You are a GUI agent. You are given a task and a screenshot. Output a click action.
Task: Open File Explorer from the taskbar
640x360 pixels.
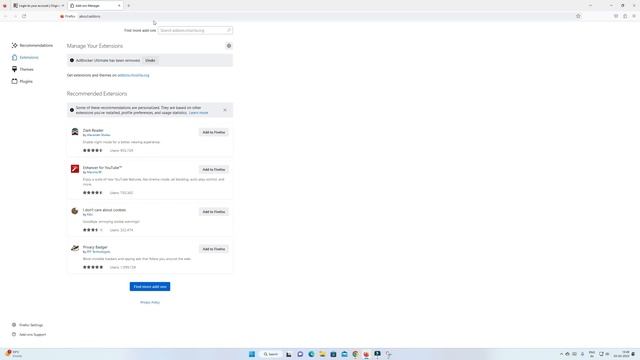coord(322,354)
